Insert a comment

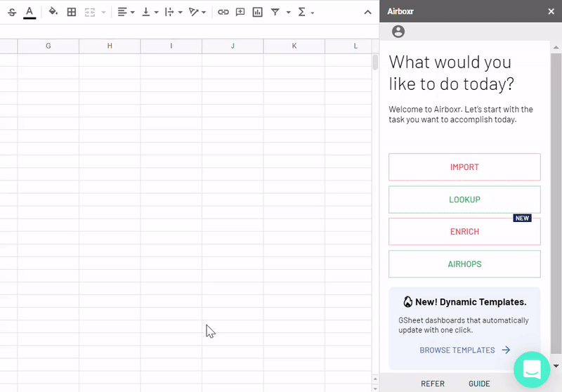click(240, 12)
